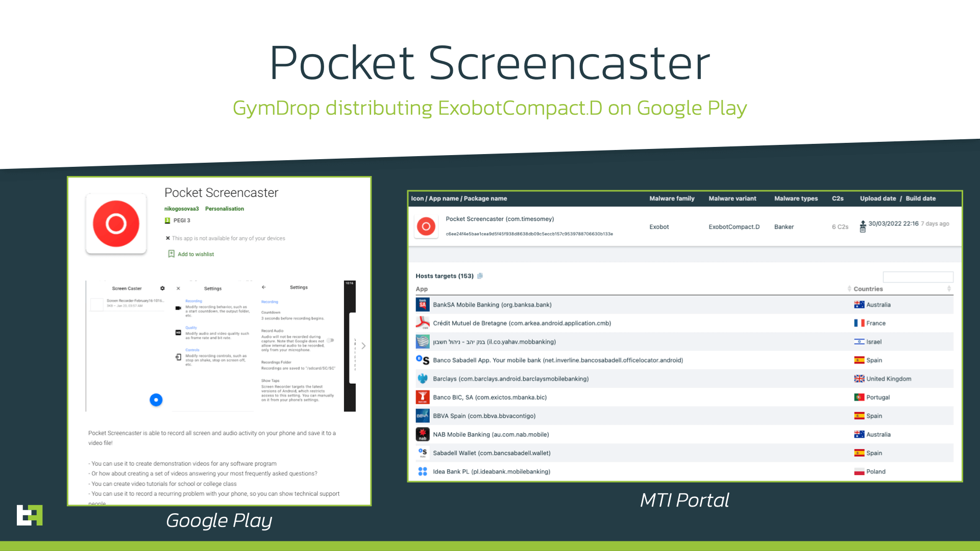Click the copy icon beside Hosts targets
This screenshot has height=551, width=980.
click(x=480, y=276)
